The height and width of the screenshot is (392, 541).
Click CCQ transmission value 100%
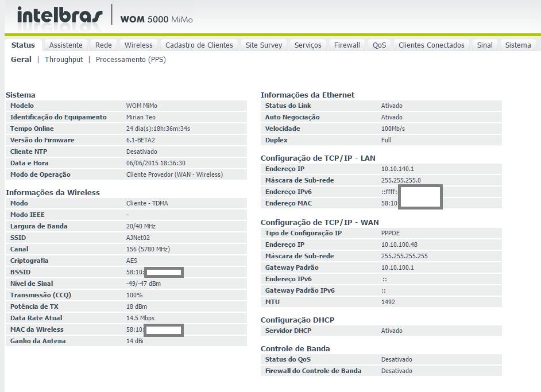click(x=134, y=295)
